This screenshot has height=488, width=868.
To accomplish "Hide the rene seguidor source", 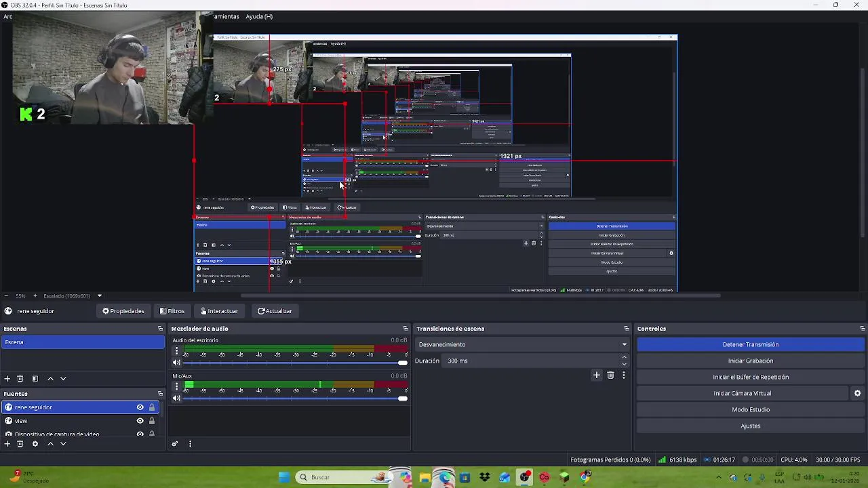I will pyautogui.click(x=140, y=407).
